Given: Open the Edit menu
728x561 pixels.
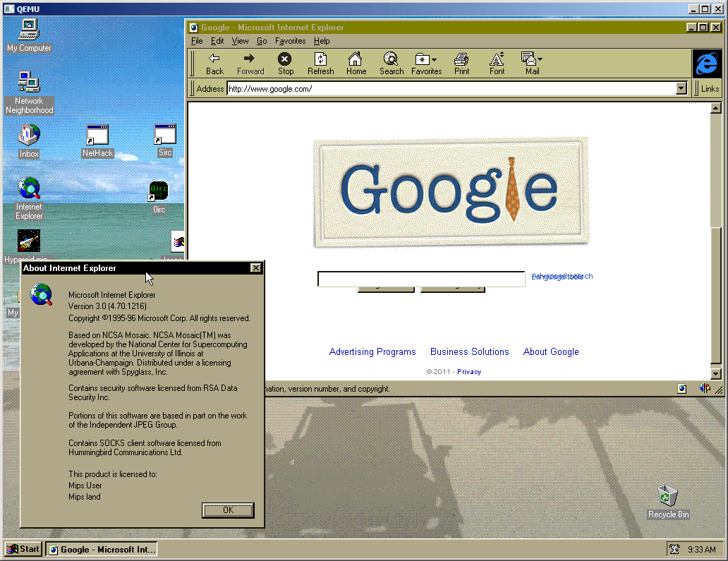Looking at the screenshot, I should [x=217, y=41].
